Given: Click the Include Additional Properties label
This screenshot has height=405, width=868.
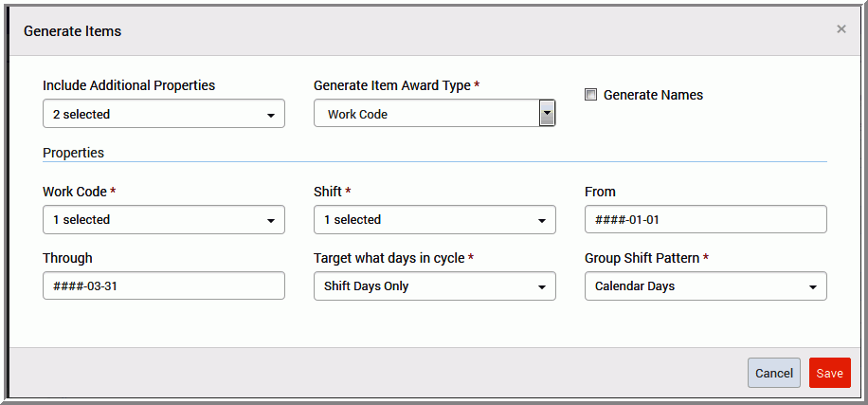Looking at the screenshot, I should [129, 85].
